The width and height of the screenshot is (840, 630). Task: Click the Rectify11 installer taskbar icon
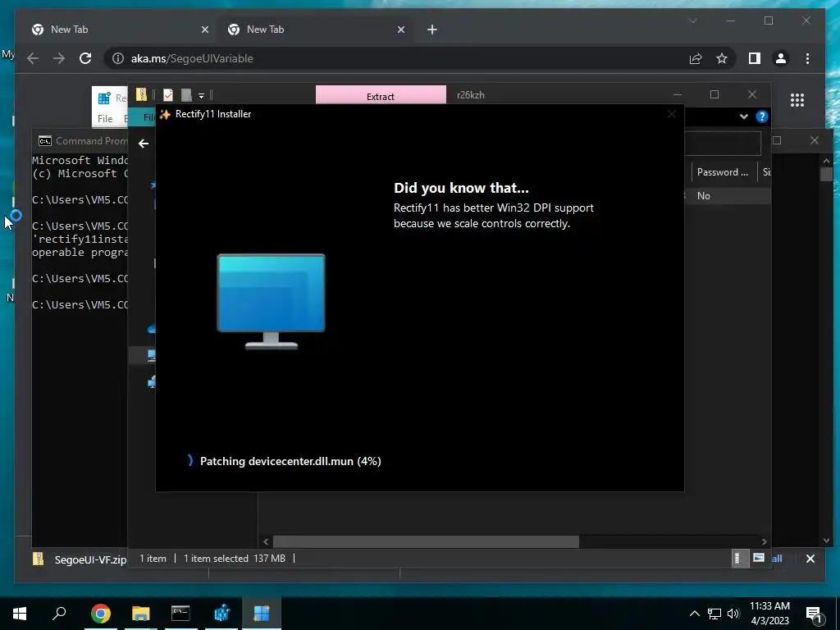coord(262,613)
